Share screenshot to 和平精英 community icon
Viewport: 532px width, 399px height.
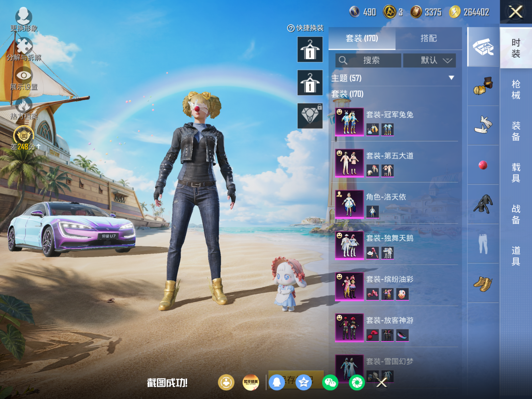(x=251, y=382)
